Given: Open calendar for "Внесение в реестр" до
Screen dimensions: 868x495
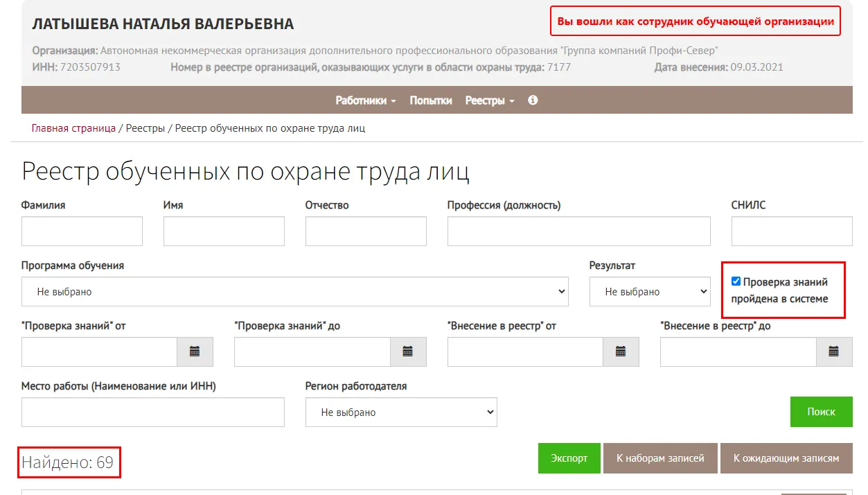Looking at the screenshot, I should (834, 351).
